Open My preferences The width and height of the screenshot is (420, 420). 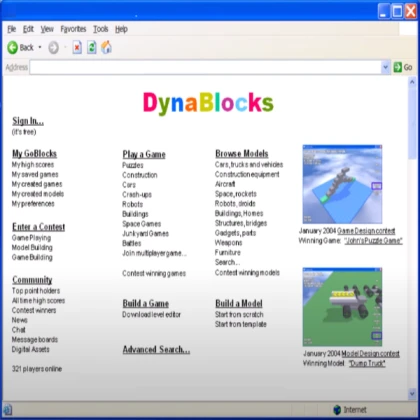[33, 204]
